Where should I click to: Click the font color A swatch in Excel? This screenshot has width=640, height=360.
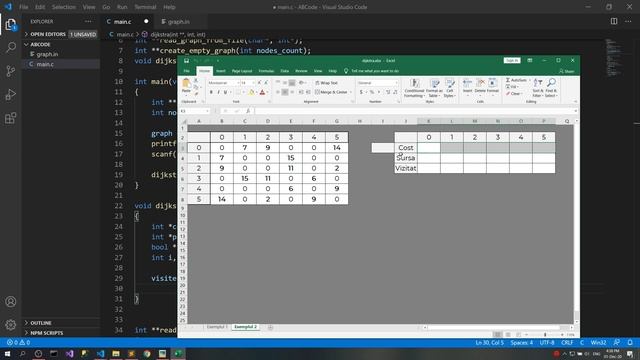coord(262,92)
